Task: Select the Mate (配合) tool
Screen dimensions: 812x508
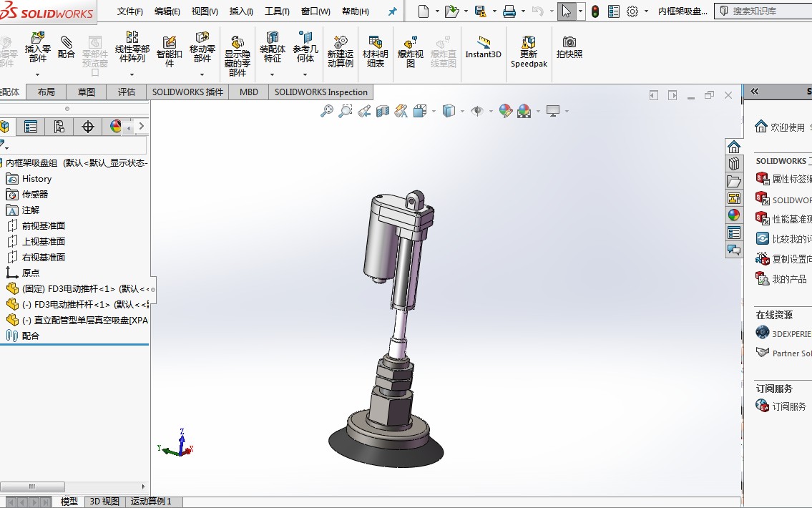Action: 66,47
